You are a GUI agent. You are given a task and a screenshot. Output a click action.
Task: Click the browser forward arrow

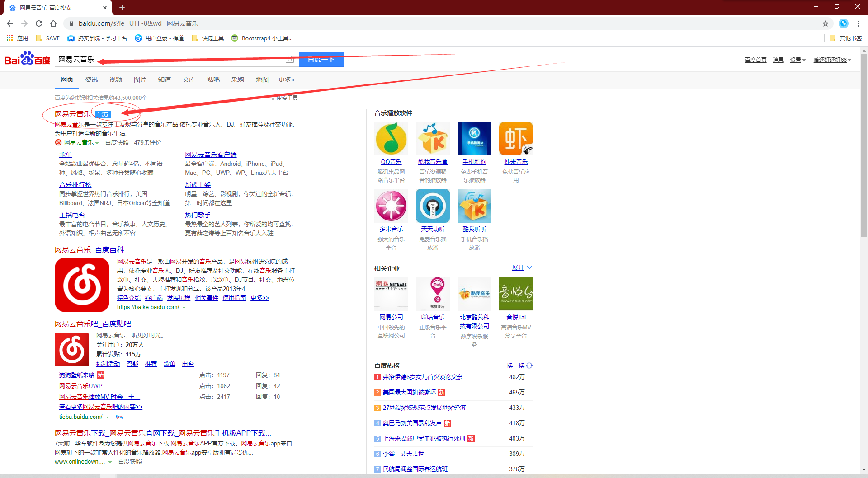point(24,23)
